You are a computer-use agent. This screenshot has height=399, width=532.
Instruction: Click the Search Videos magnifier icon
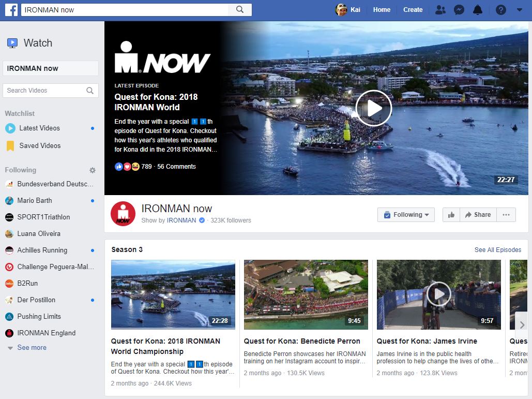tap(90, 91)
